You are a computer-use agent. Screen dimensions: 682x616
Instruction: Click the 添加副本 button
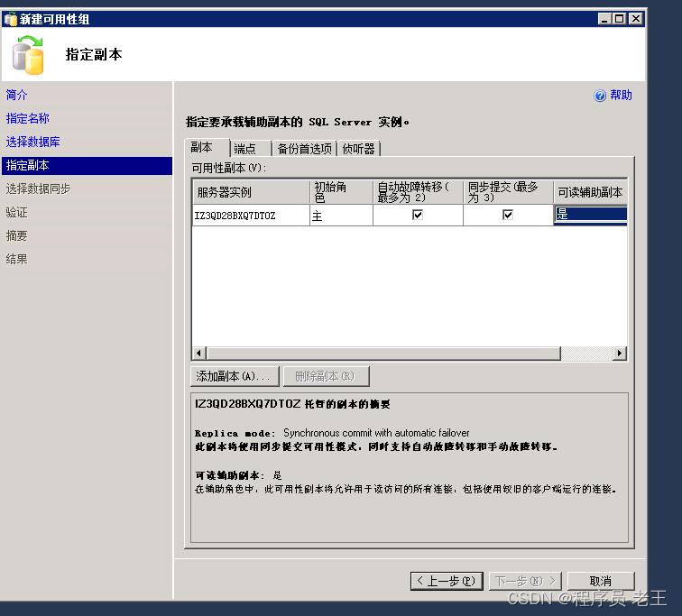point(234,376)
